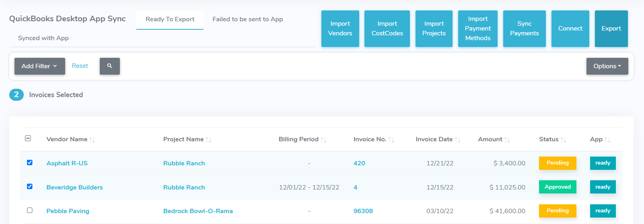This screenshot has width=644, height=224.
Task: Sort by Amount arrows icon
Action: coord(507,140)
